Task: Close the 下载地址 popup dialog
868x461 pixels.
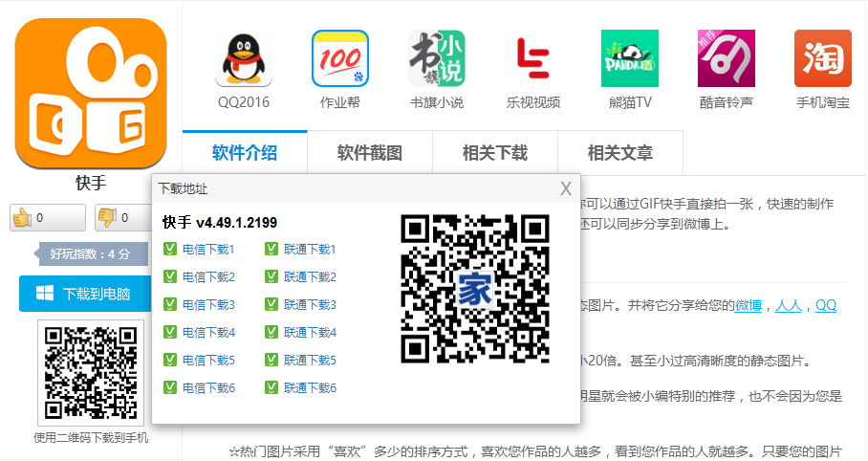Action: [566, 187]
